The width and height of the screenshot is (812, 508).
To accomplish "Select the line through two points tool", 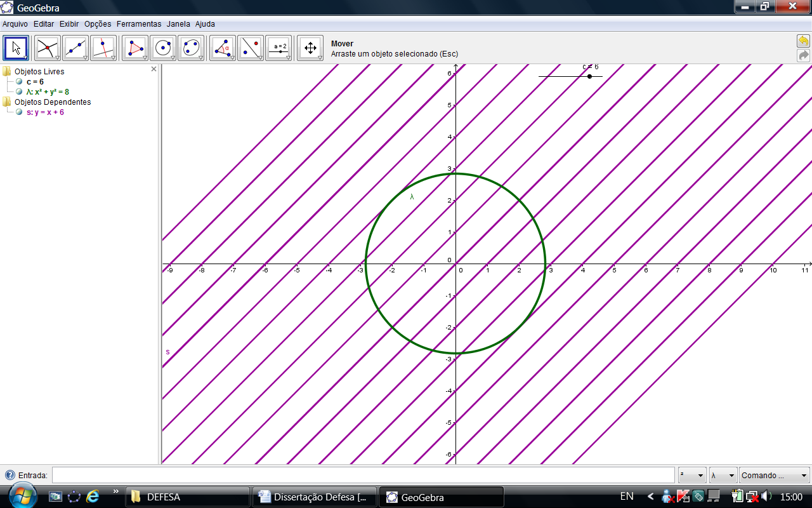I will pos(75,48).
